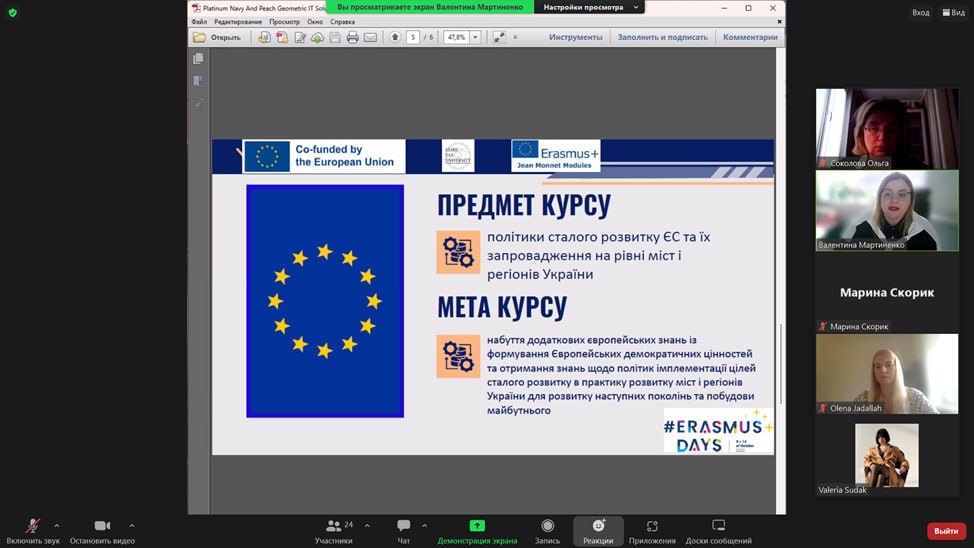
Task: Open the Комментарии panel
Action: pyautogui.click(x=750, y=37)
